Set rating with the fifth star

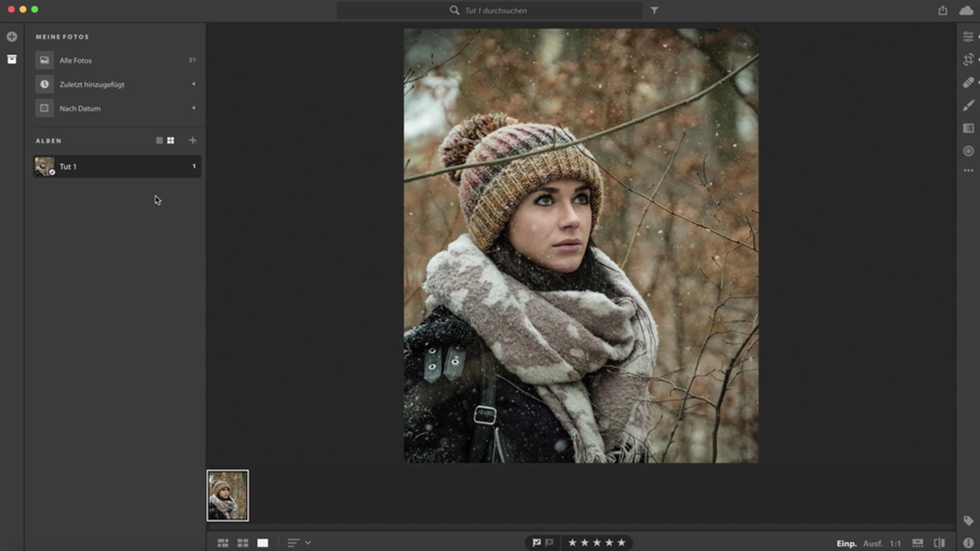click(621, 543)
